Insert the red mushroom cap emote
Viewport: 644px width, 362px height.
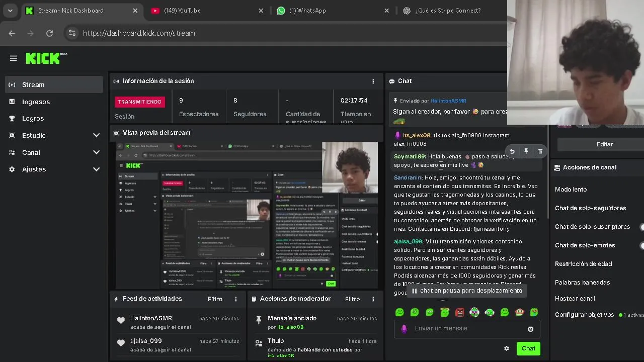click(x=519, y=312)
